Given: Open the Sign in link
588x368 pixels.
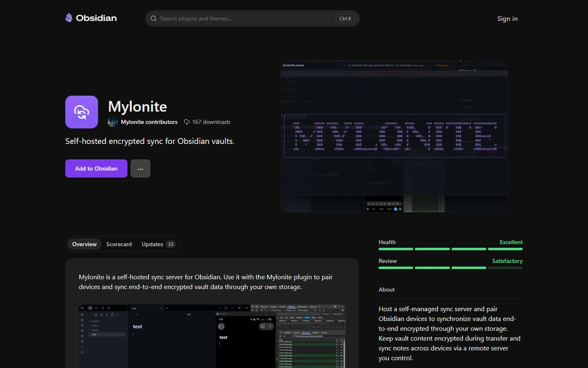Looking at the screenshot, I should 508,19.
